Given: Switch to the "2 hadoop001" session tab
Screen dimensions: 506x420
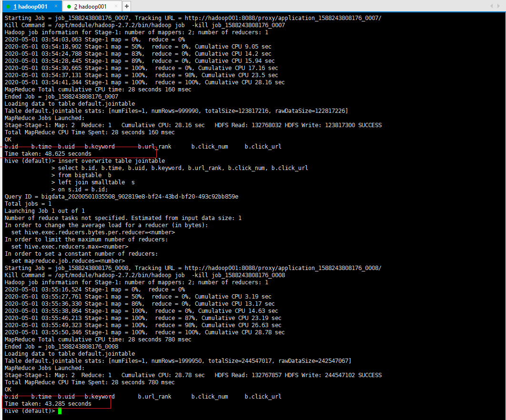Looking at the screenshot, I should click(91, 7).
